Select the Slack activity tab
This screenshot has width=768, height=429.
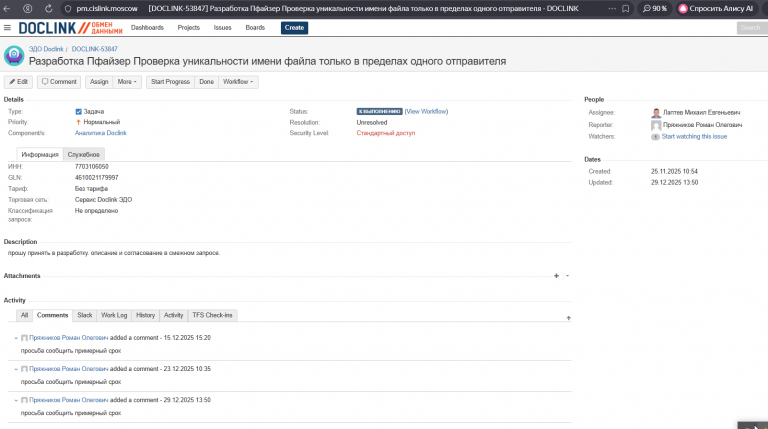point(85,315)
